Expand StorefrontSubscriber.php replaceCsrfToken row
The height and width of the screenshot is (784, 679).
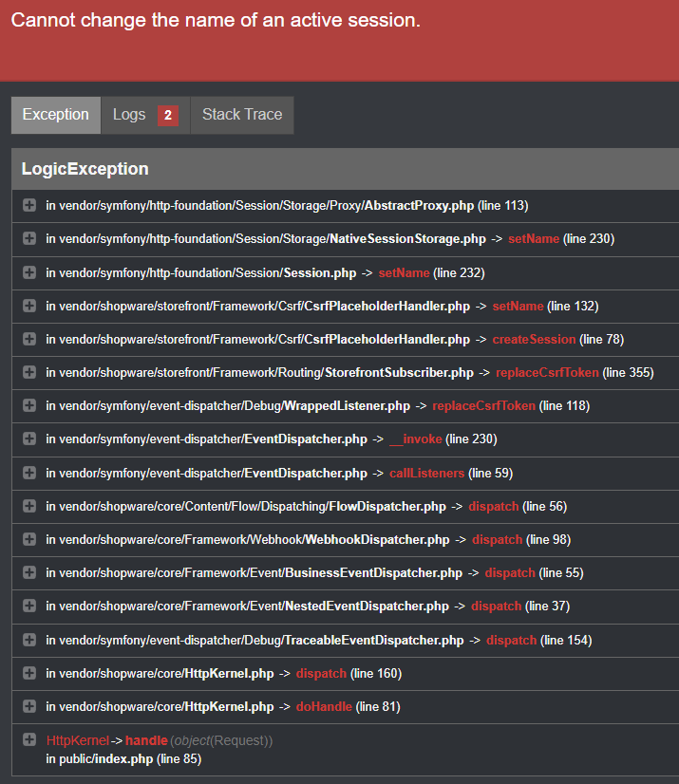29,372
